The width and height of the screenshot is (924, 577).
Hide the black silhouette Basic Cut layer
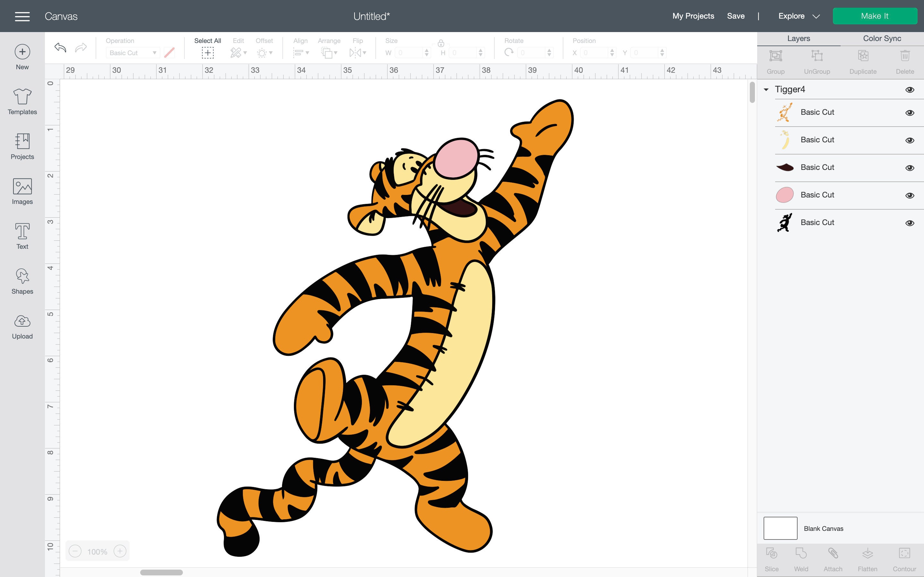pos(910,222)
